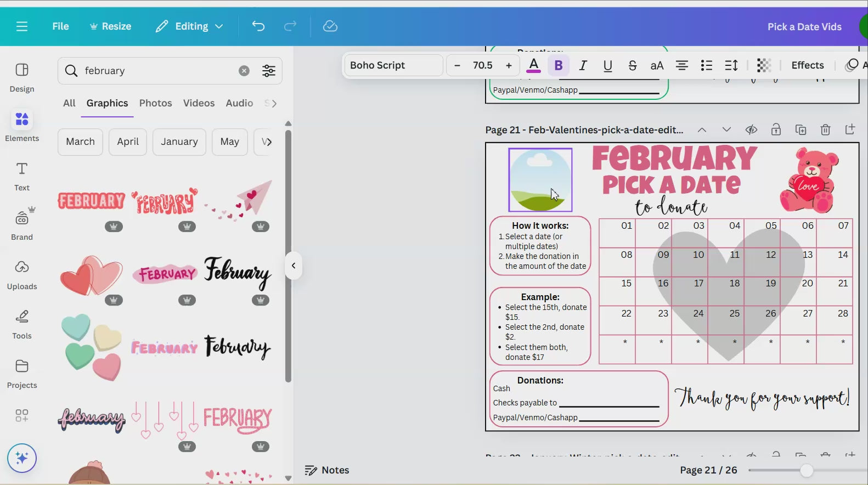Viewport: 868px width, 485px height.
Task: Duplicate page 21
Action: pyautogui.click(x=801, y=130)
